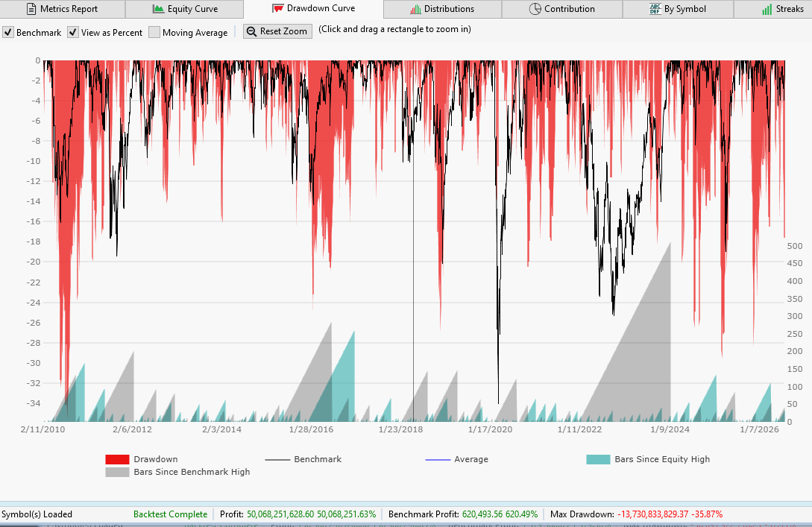This screenshot has width=812, height=527.
Task: Open the By Symbol tab
Action: pyautogui.click(x=678, y=9)
